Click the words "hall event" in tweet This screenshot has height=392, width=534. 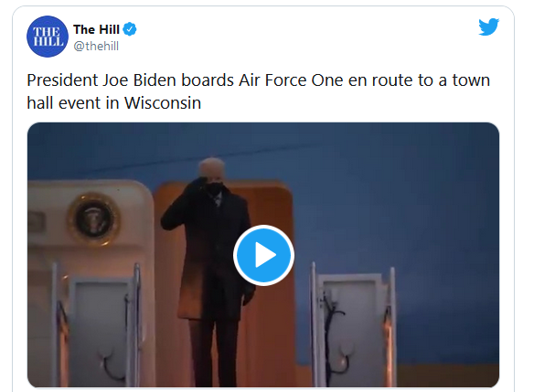(x=64, y=102)
